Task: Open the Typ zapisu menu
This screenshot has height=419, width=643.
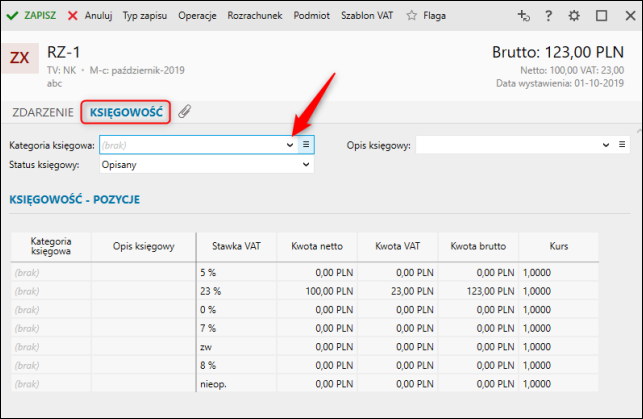Action: (x=145, y=16)
